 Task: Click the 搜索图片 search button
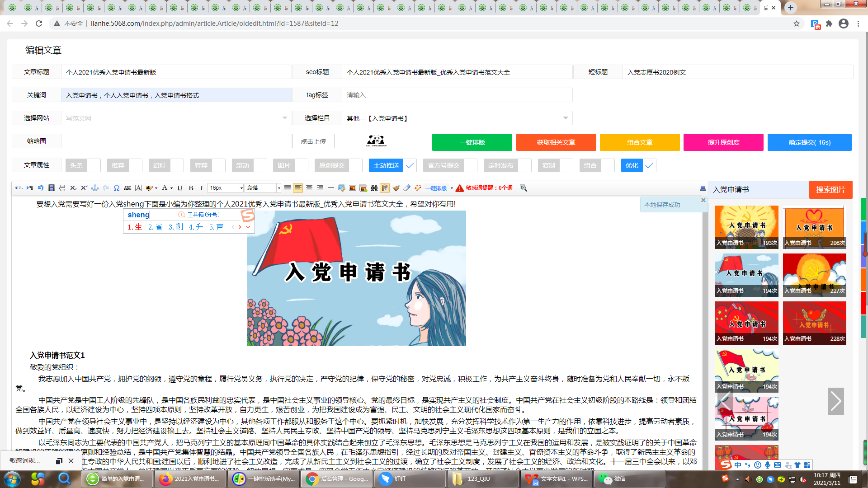tap(830, 190)
